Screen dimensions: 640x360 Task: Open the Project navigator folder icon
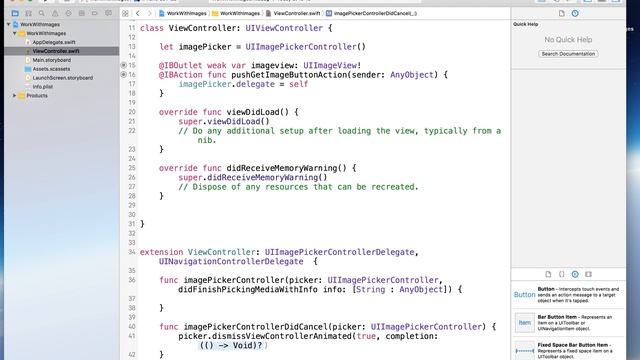(15, 13)
